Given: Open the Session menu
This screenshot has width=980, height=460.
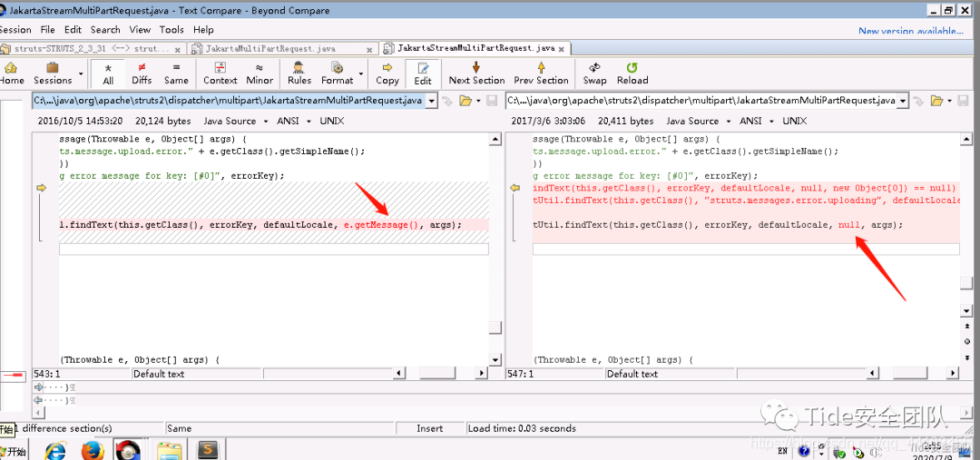Looking at the screenshot, I should [x=15, y=29].
